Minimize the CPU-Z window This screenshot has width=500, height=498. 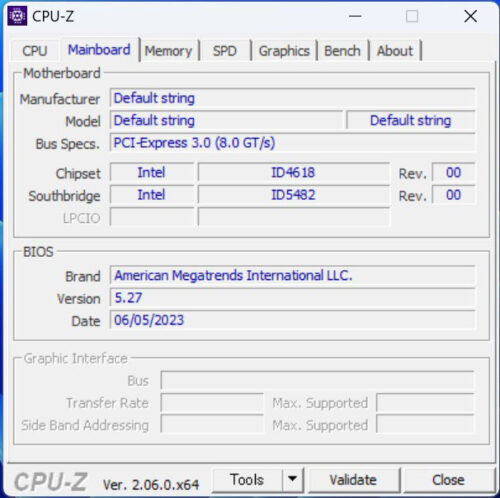pos(355,16)
